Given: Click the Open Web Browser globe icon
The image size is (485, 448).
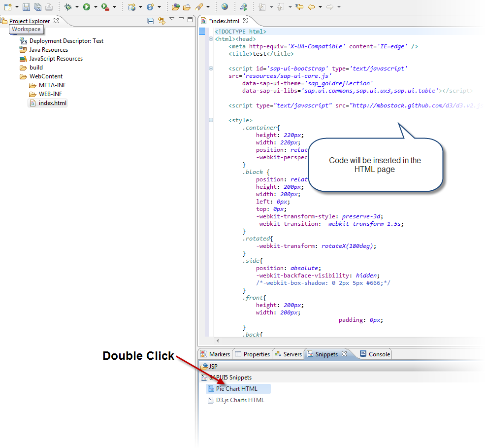Looking at the screenshot, I should 225,6.
